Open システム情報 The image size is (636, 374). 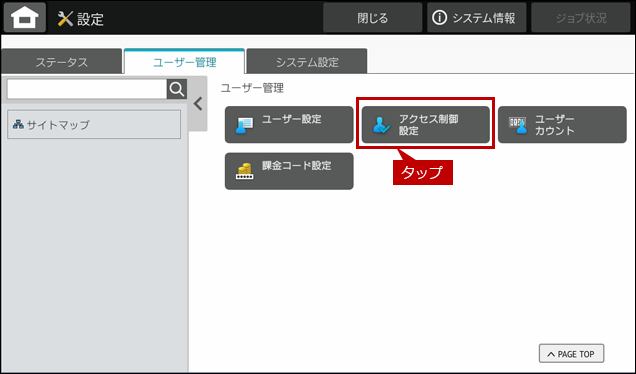tap(477, 18)
